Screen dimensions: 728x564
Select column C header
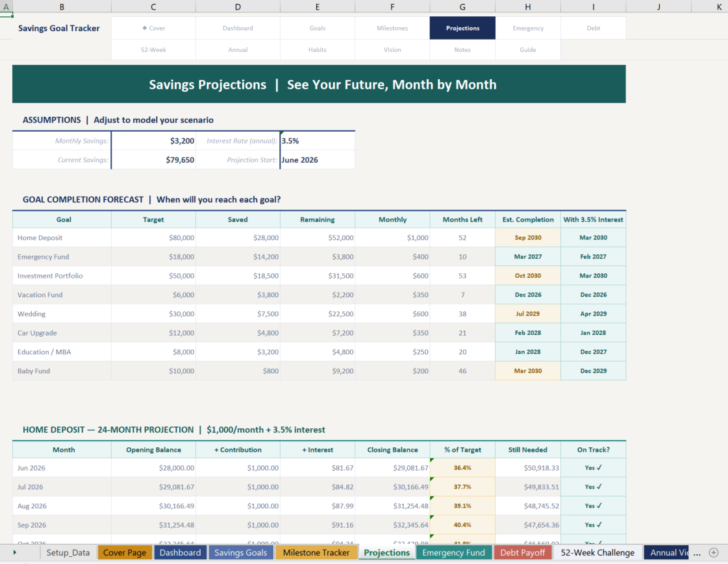tap(153, 6)
